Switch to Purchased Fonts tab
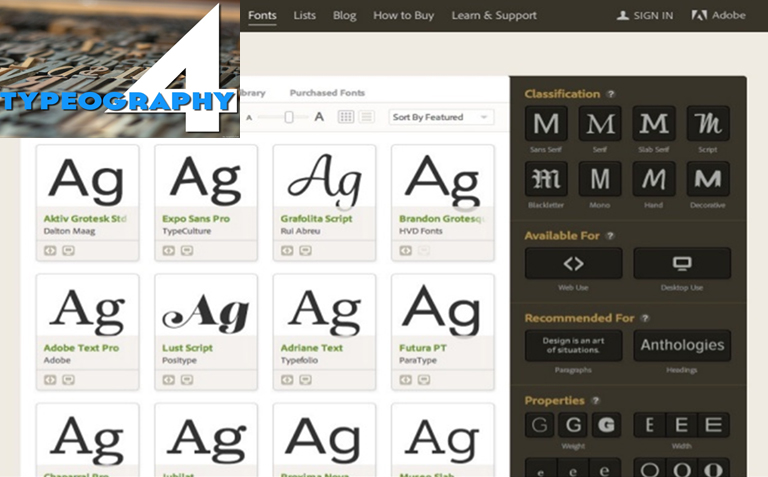The width and height of the screenshot is (768, 477). click(x=327, y=93)
